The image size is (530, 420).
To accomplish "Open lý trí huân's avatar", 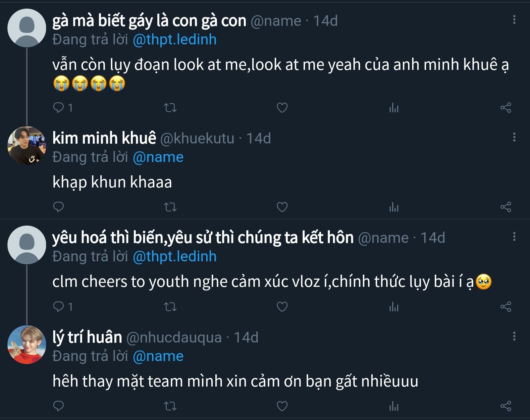I will pyautogui.click(x=26, y=344).
